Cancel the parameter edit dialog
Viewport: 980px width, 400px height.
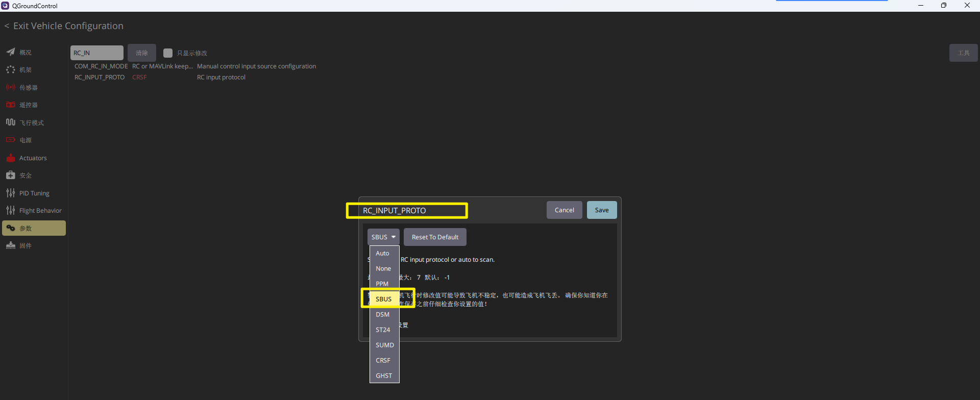click(x=565, y=210)
